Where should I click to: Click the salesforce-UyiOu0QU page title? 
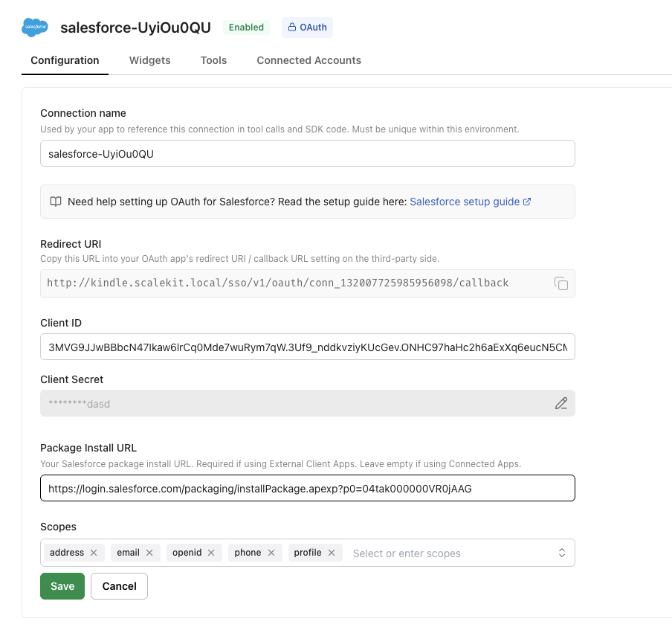tap(135, 28)
